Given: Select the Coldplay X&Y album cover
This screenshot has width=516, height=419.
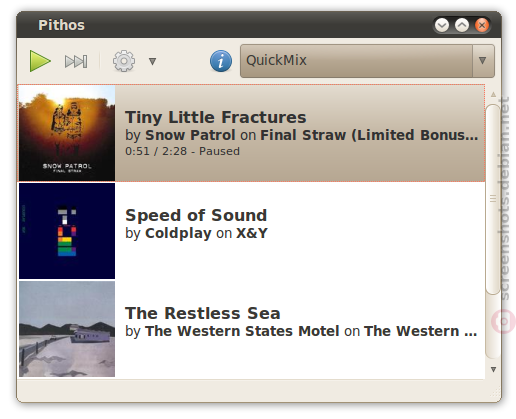Looking at the screenshot, I should coord(67,231).
